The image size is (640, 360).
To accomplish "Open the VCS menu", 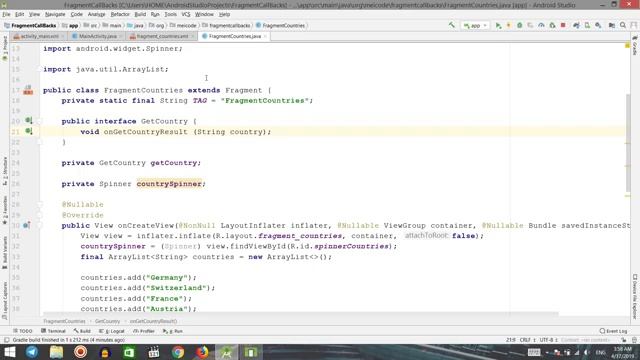I will click(186, 14).
